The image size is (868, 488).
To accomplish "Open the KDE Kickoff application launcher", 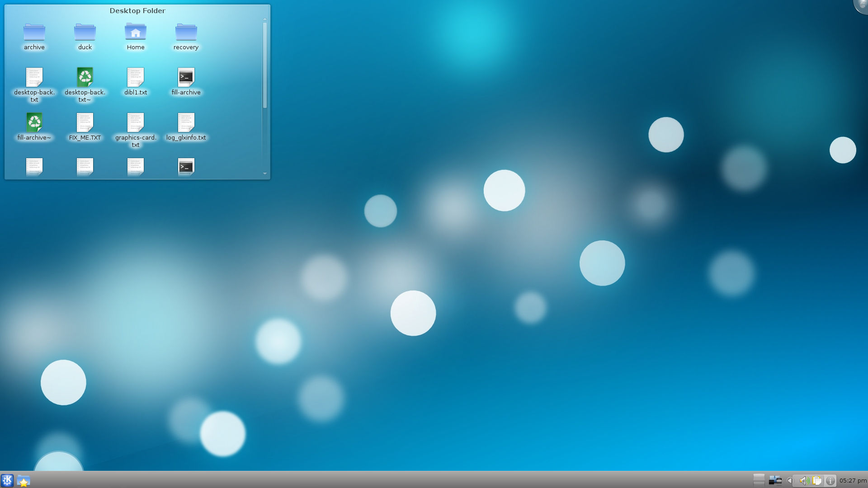I will [7, 480].
